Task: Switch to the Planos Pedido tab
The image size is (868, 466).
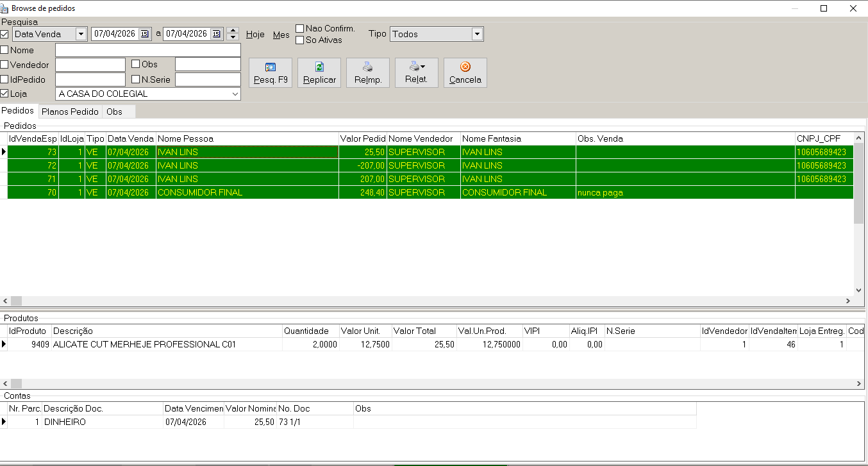Action: coord(70,112)
